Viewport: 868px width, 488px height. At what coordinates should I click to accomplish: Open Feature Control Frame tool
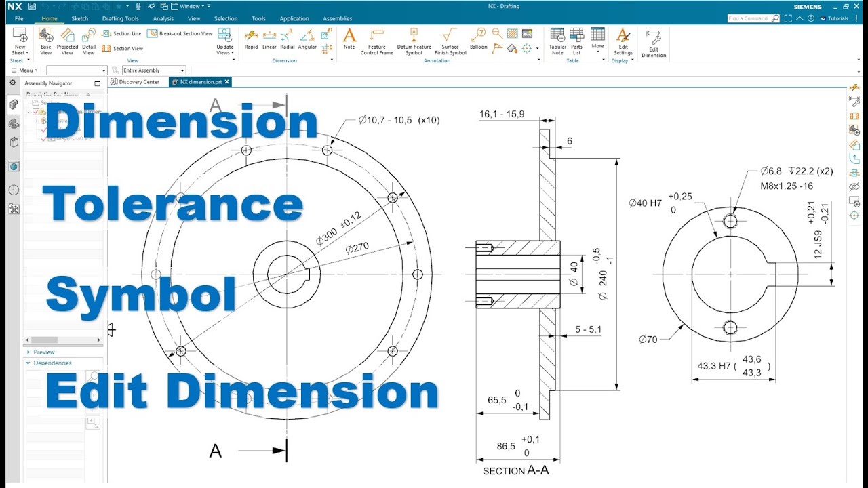click(377, 42)
